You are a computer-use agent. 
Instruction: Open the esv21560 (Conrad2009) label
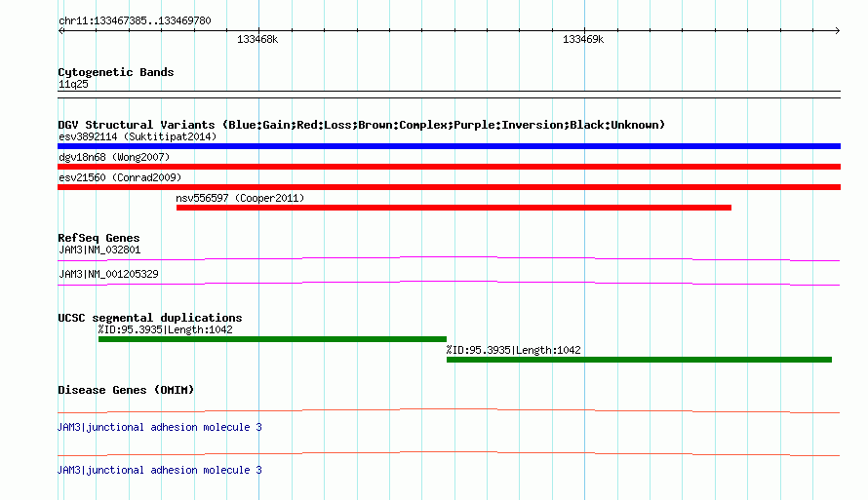pos(120,177)
